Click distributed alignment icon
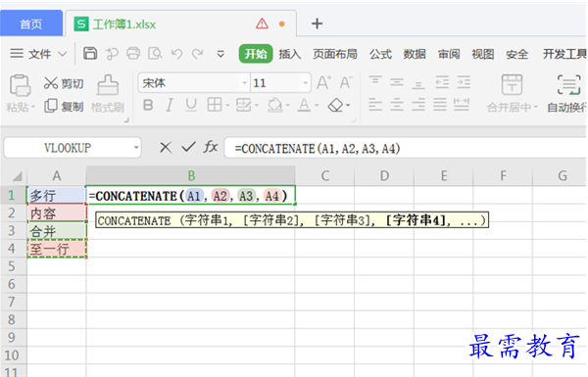The height and width of the screenshot is (377, 588). tap(462, 105)
